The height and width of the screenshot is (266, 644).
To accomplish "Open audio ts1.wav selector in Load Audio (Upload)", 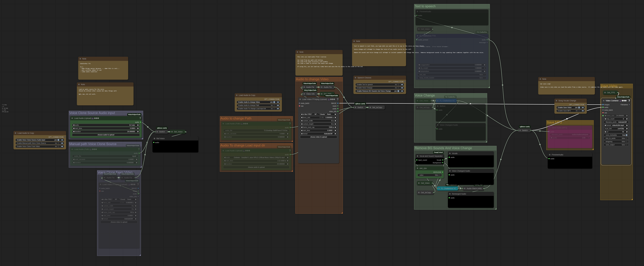I will click(106, 125).
